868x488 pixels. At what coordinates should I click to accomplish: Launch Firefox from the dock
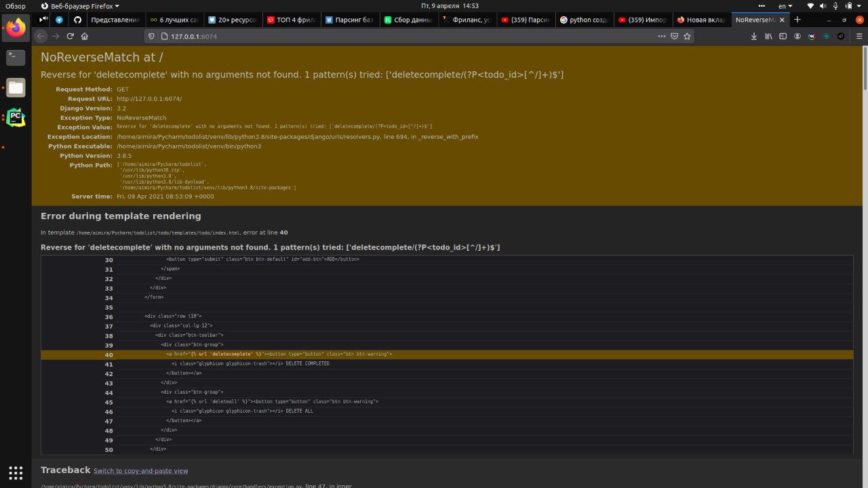click(x=16, y=28)
